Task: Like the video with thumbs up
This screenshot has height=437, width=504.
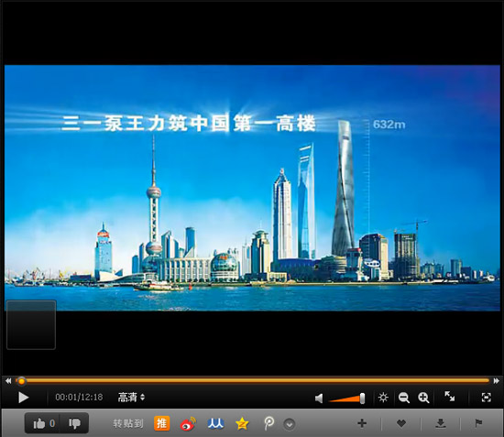Action: click(x=43, y=423)
